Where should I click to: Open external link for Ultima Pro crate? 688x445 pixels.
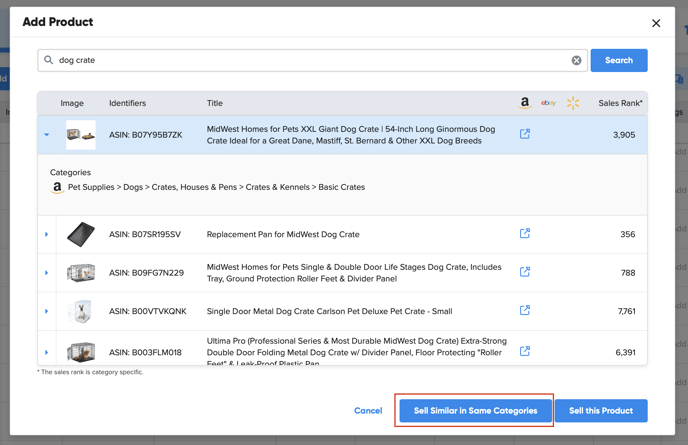[524, 351]
